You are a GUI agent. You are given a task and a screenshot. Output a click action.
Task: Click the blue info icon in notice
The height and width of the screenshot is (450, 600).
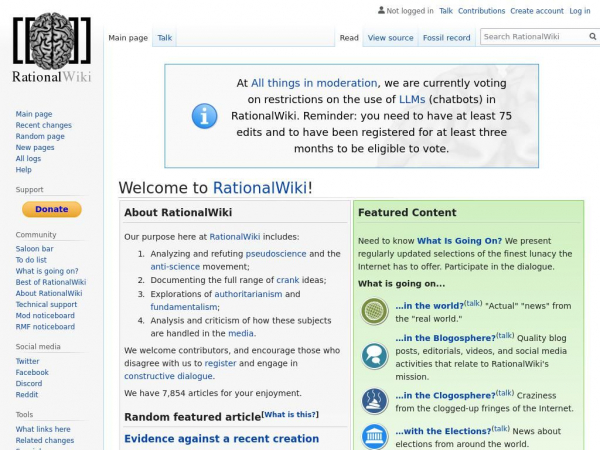204,116
